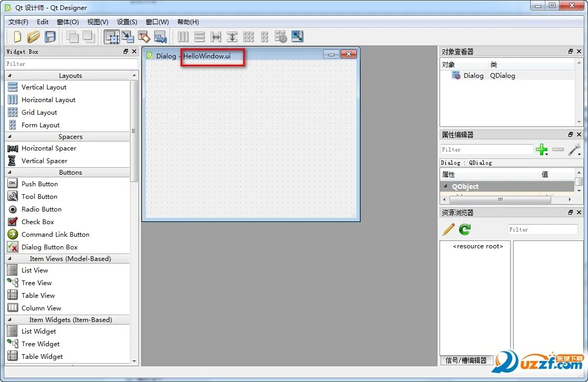This screenshot has height=382, width=588.
Task: Switch to the 信号/槽编辑器 tab
Action: (466, 360)
